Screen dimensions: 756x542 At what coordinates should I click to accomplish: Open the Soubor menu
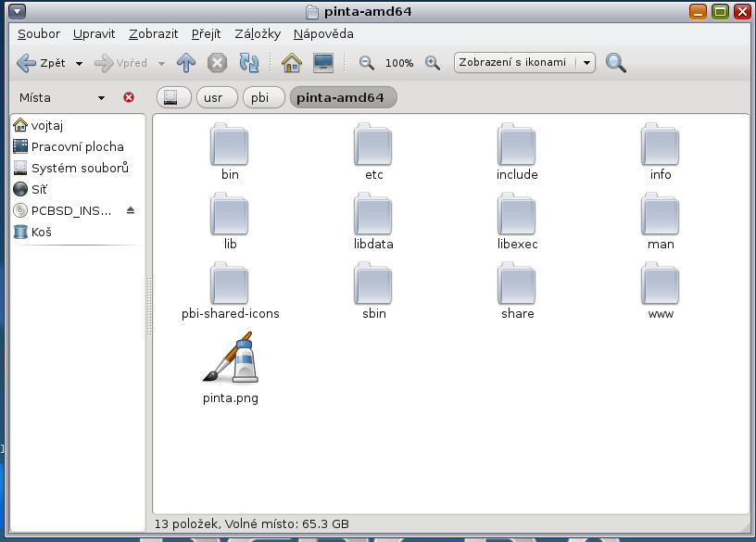click(x=39, y=34)
